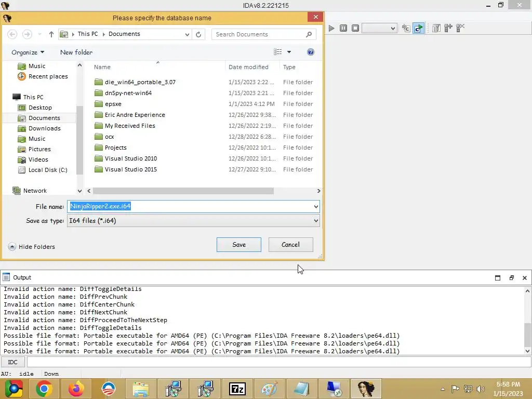532x399 pixels.
Task: Open Desktop in navigation pane
Action: (35, 108)
